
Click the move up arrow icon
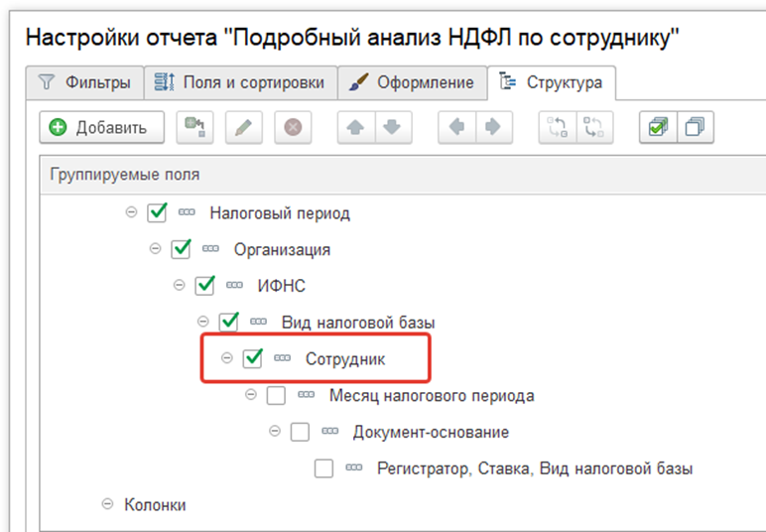tap(356, 127)
